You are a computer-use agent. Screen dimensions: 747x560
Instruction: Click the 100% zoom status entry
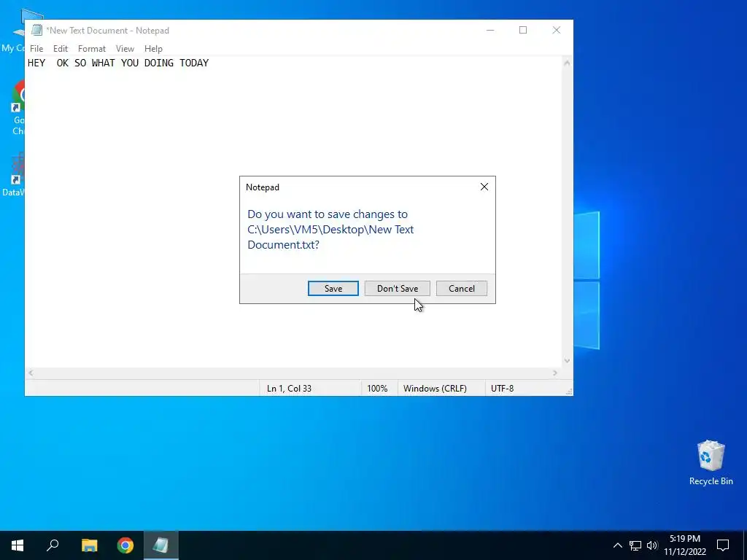tap(377, 388)
